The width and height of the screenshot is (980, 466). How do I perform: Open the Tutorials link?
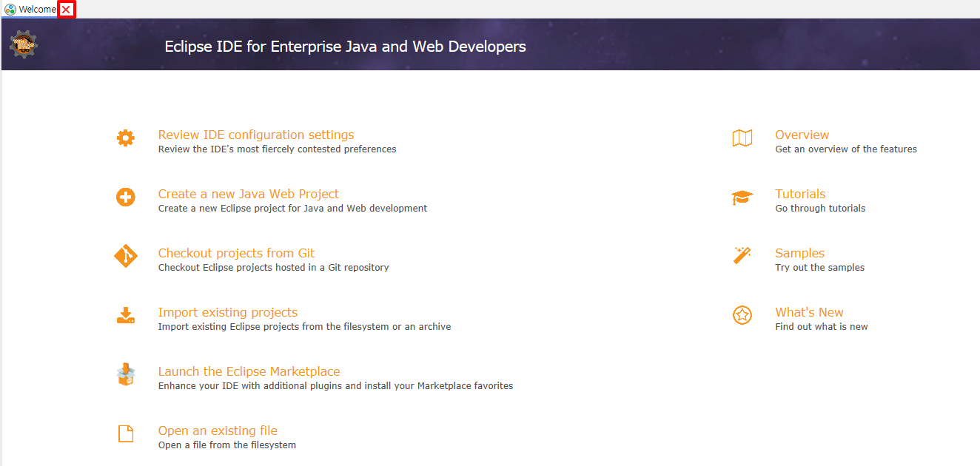[800, 194]
